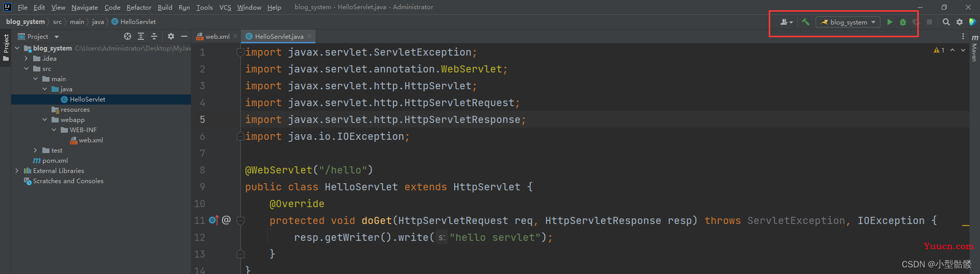Open IDE settings gear in top toolbar
This screenshot has width=980, height=274.
pyautogui.click(x=959, y=22)
